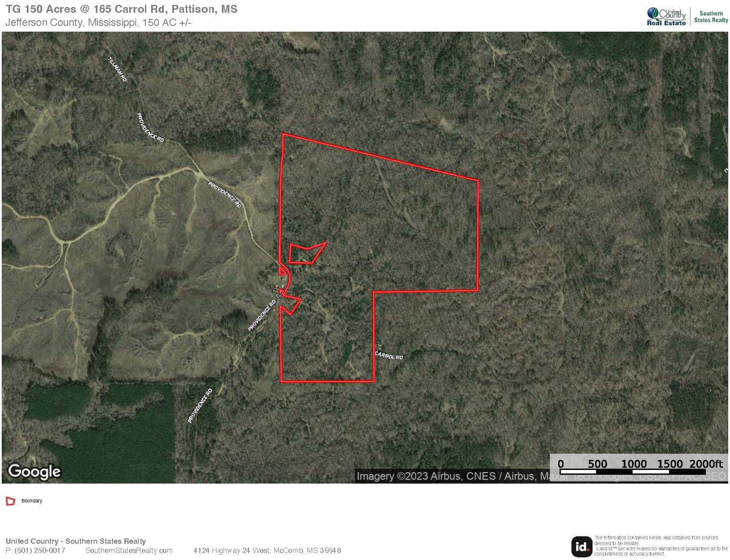Click the Google logo on the map

34,471
